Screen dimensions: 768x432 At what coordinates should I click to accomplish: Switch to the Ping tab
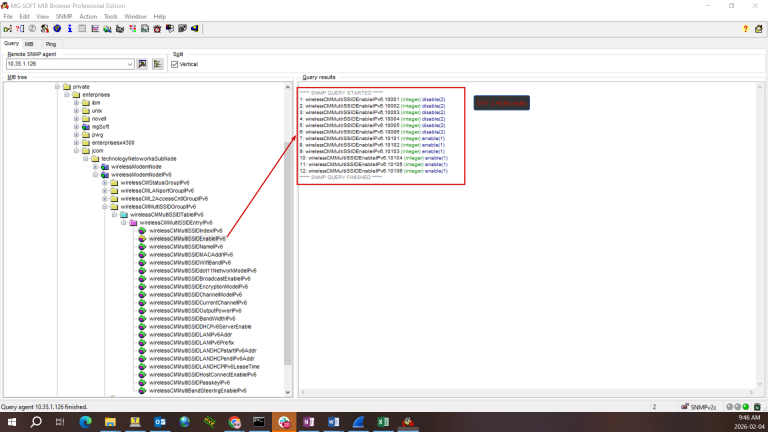click(51, 44)
